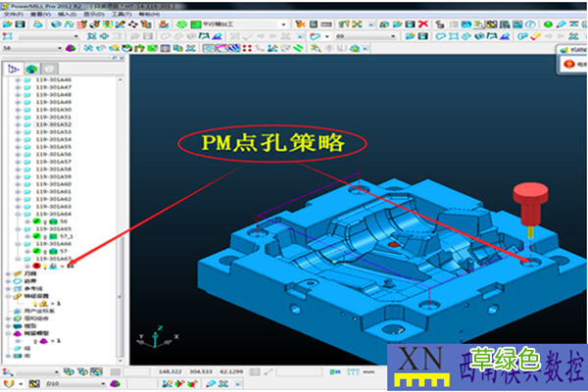Click the blue information circle icon

click(530, 24)
